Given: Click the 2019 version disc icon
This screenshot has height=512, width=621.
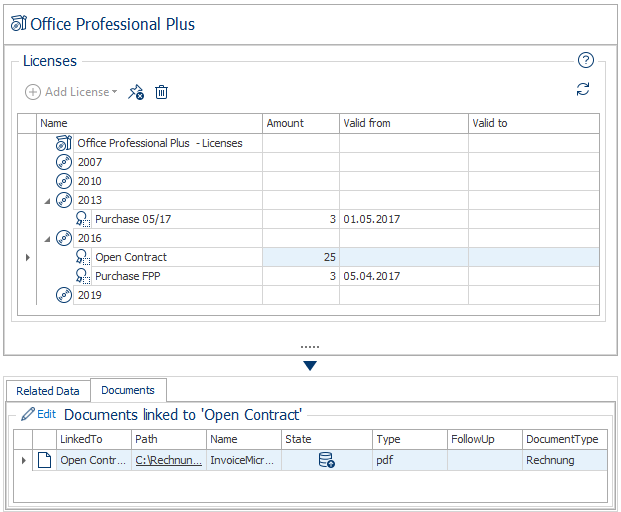Looking at the screenshot, I should click(x=64, y=295).
